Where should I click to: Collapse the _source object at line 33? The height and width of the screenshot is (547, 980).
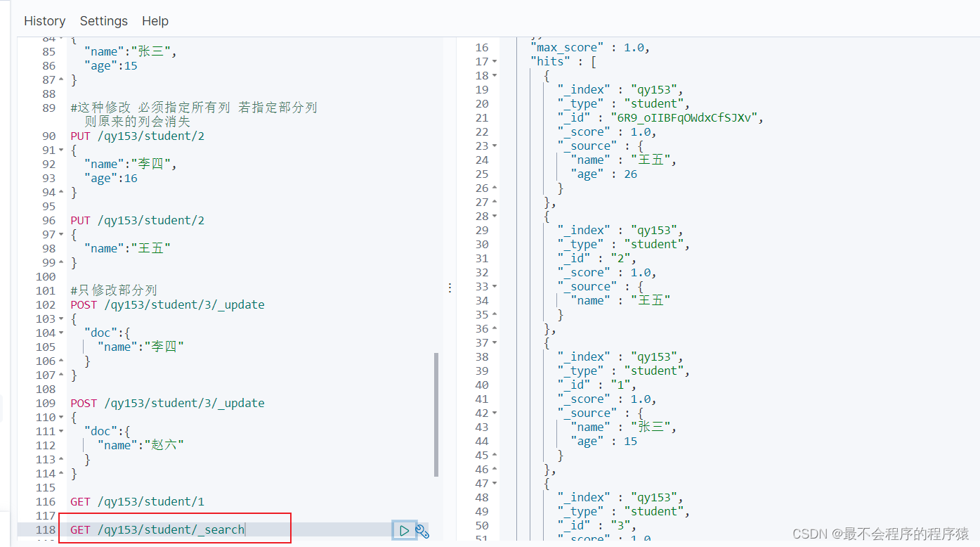click(x=495, y=286)
